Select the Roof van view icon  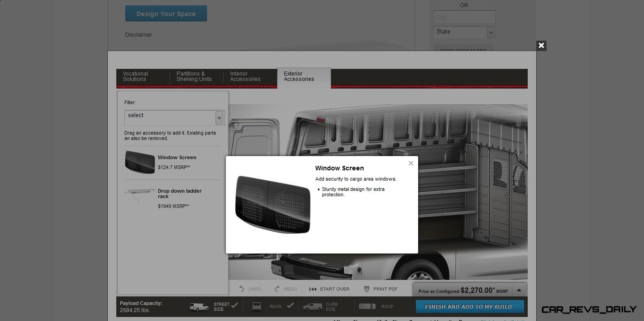(368, 307)
